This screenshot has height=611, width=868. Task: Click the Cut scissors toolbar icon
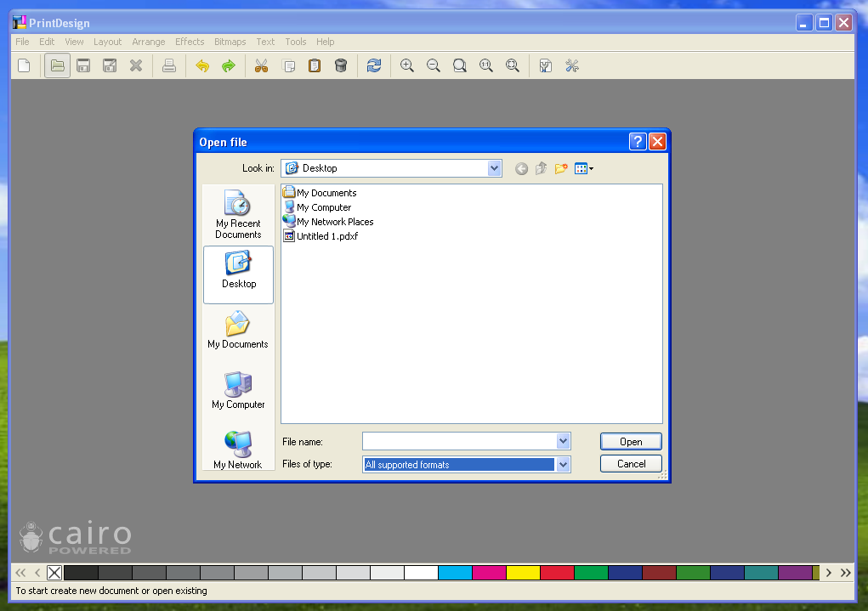tap(261, 66)
